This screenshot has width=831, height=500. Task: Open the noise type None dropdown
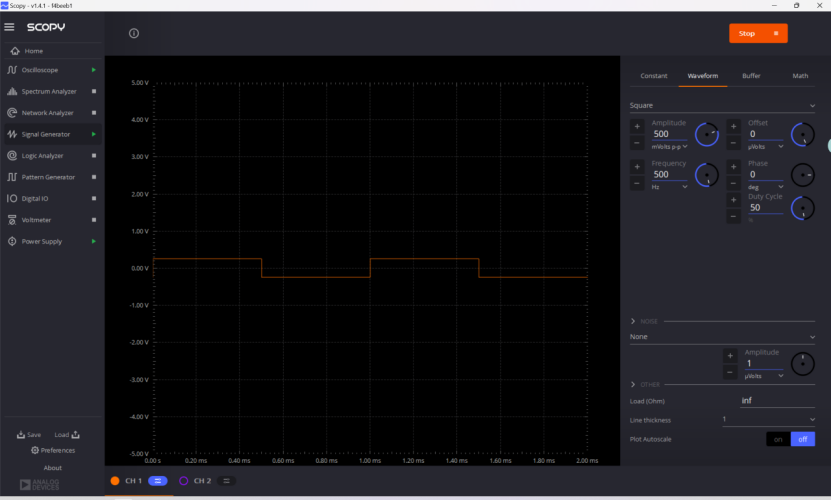pos(722,337)
